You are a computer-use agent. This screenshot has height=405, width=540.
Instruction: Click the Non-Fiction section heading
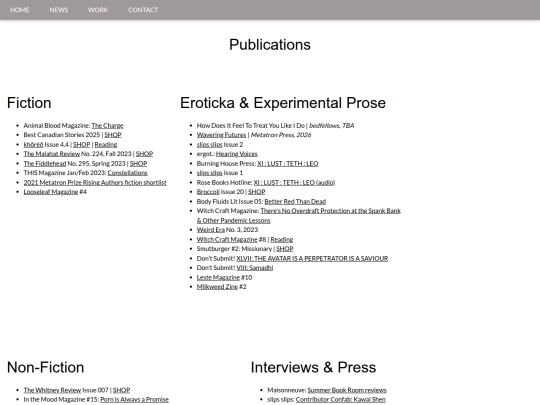click(x=45, y=367)
